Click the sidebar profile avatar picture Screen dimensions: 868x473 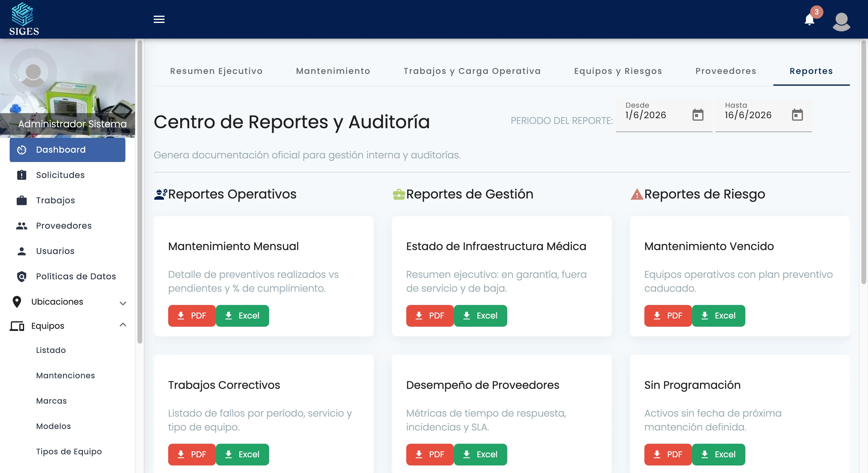pyautogui.click(x=33, y=72)
